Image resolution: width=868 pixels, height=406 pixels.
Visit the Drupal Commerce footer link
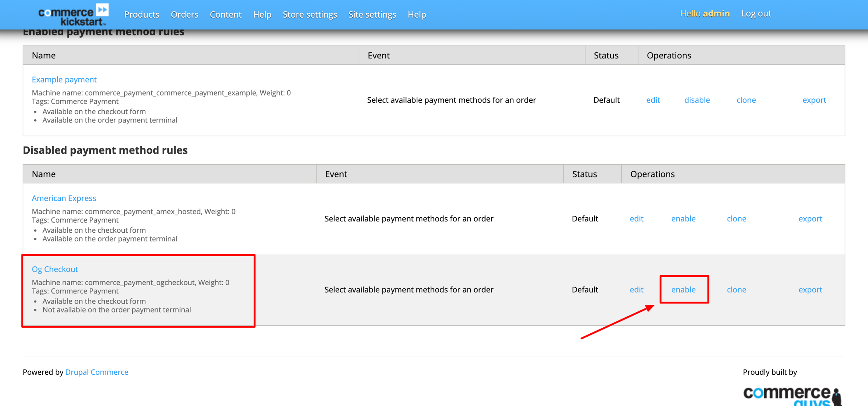point(96,372)
